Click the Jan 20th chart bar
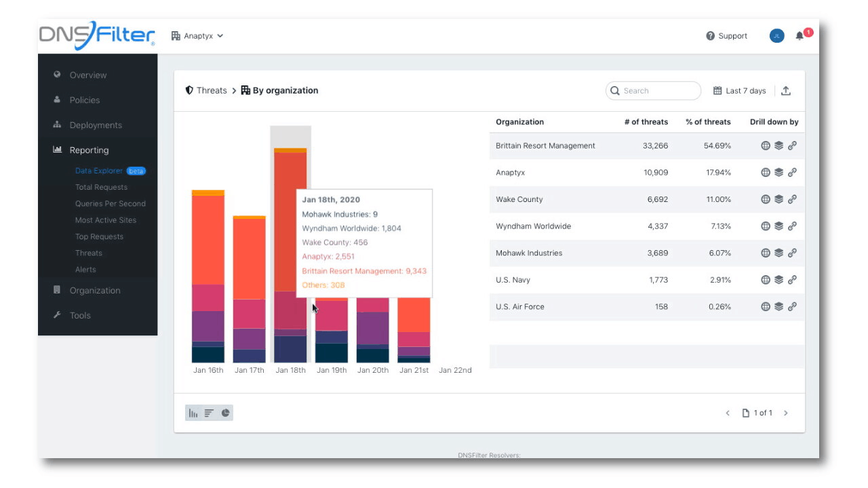Viewport: 868px width, 488px height. point(373,331)
